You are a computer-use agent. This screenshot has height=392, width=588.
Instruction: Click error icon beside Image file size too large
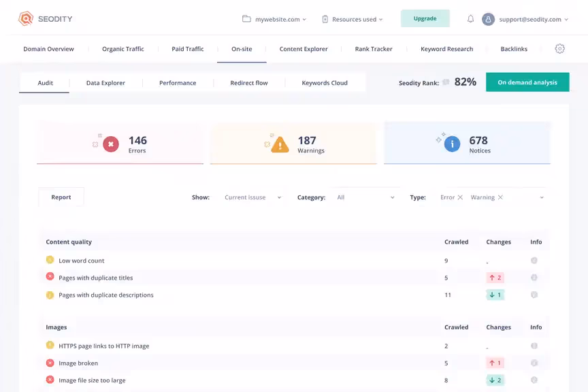(50, 380)
